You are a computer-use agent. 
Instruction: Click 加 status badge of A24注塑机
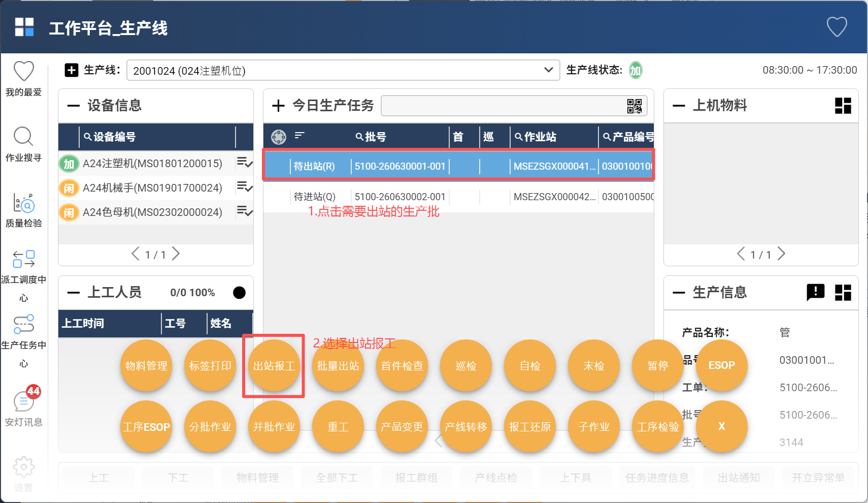(x=69, y=164)
